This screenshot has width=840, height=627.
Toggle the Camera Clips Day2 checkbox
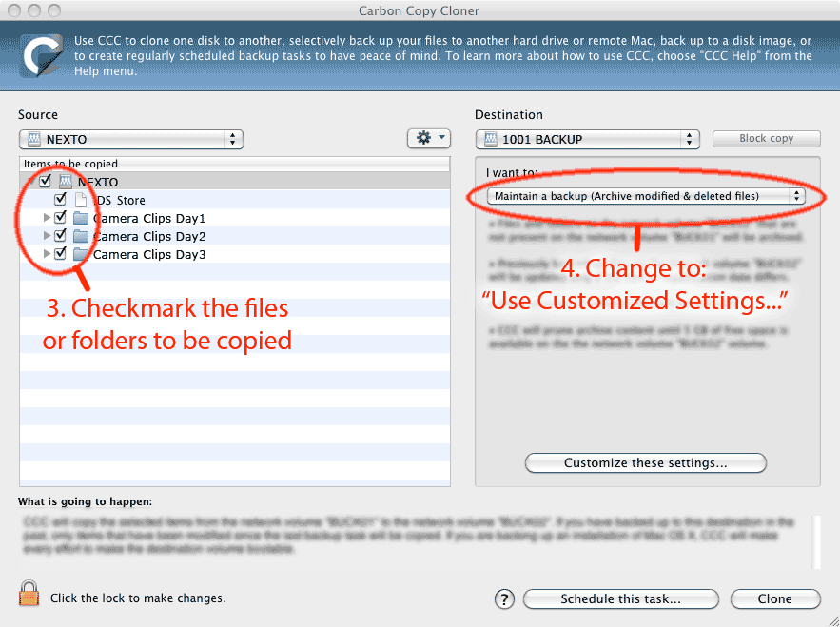(61, 235)
